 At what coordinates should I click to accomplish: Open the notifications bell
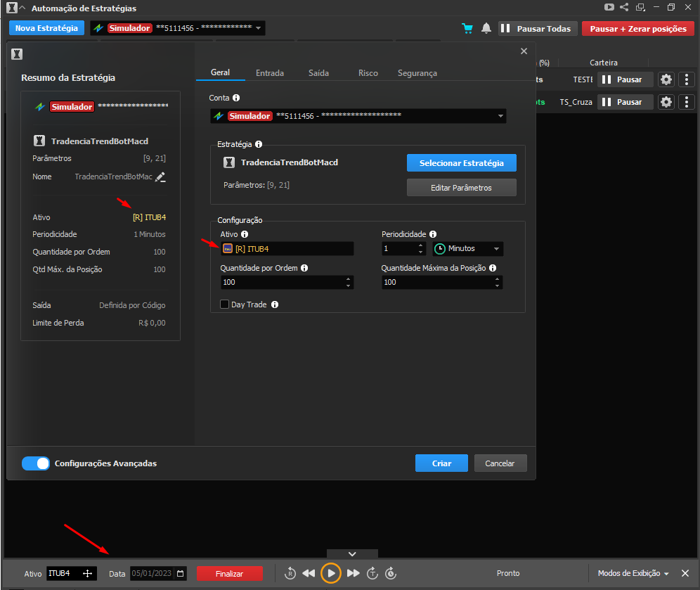[486, 28]
